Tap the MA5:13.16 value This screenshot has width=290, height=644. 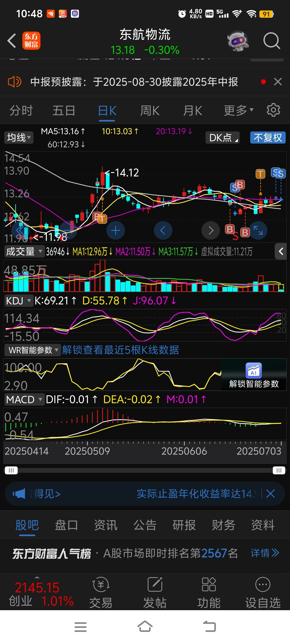point(63,131)
